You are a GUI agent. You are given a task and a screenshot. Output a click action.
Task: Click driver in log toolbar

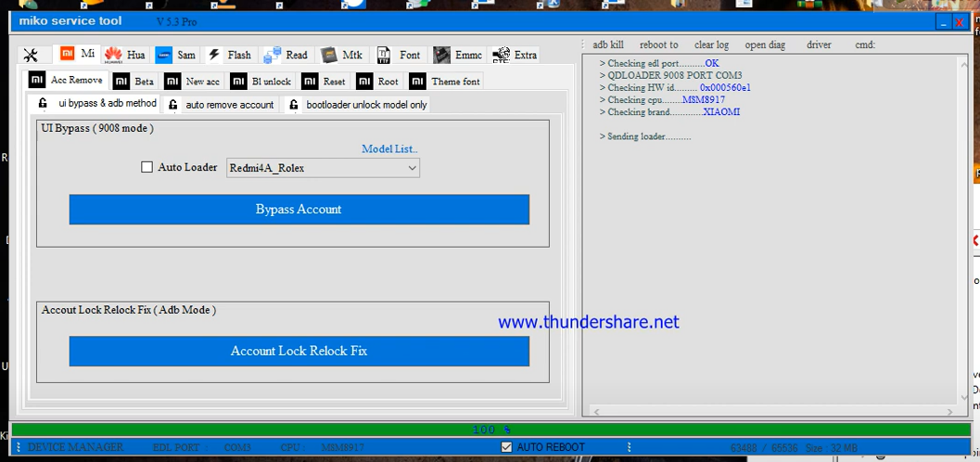tap(819, 45)
